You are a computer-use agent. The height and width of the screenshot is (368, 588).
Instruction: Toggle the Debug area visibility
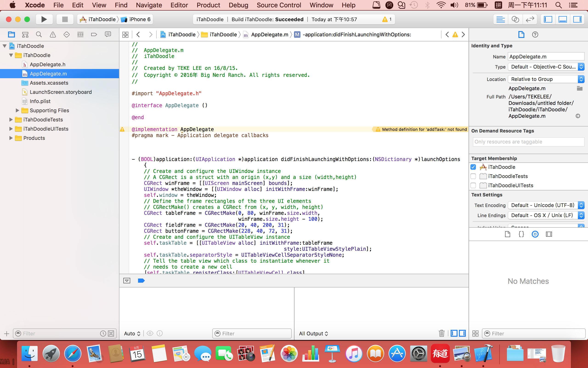563,19
